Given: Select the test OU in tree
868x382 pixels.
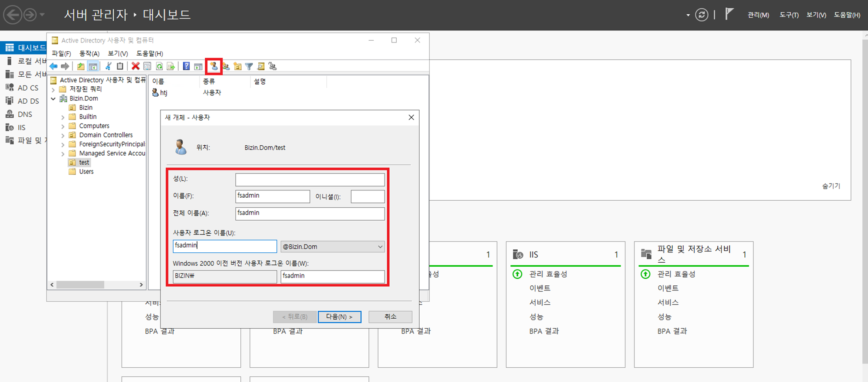Looking at the screenshot, I should click(x=84, y=163).
